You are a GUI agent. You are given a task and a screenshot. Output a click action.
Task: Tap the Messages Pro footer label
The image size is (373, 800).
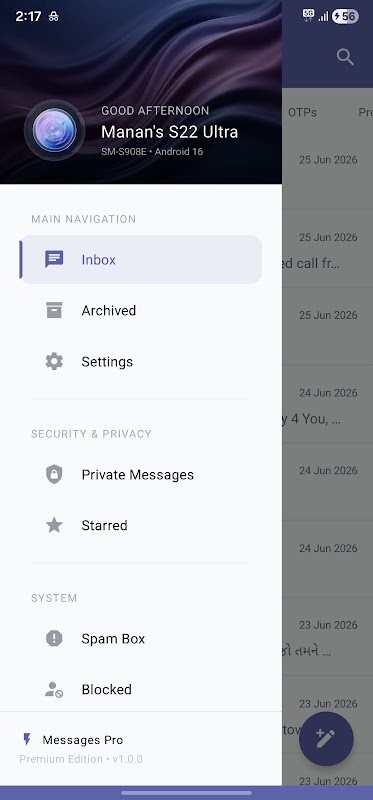(83, 739)
